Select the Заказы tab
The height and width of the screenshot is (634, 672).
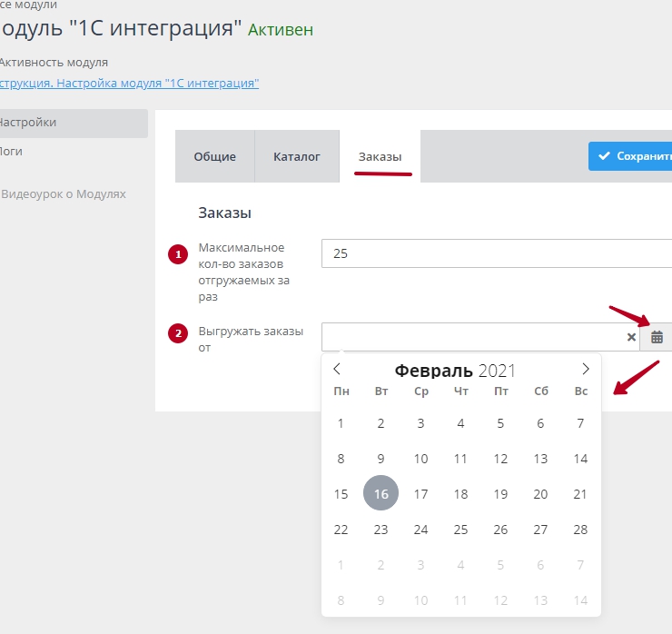pyautogui.click(x=380, y=156)
